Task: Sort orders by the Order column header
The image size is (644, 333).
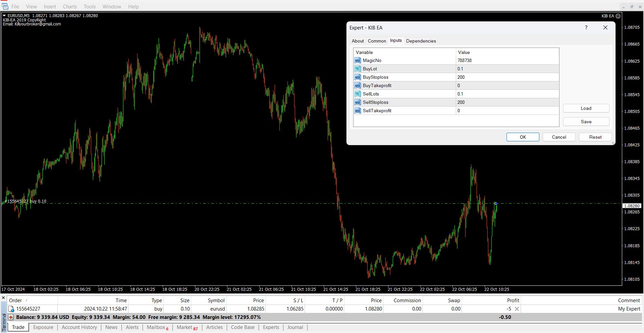Action: 15,301
